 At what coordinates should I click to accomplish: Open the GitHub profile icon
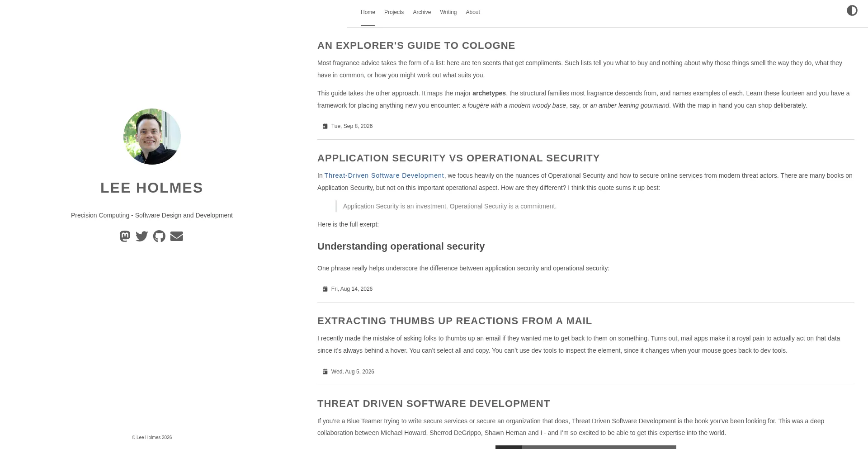pos(159,236)
